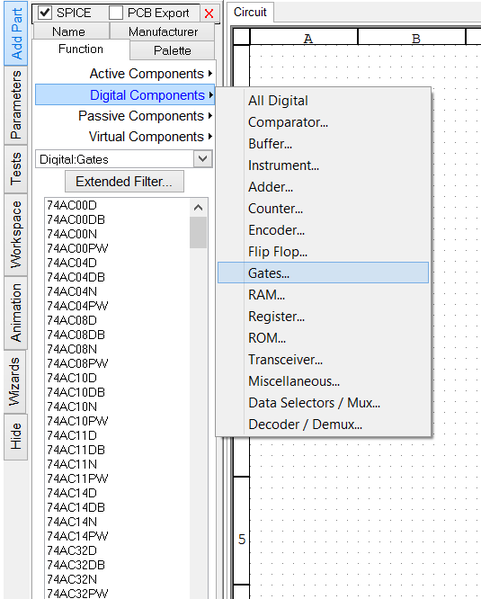The width and height of the screenshot is (481, 599).
Task: Select part 74AC10D in the list
Action: tap(72, 378)
